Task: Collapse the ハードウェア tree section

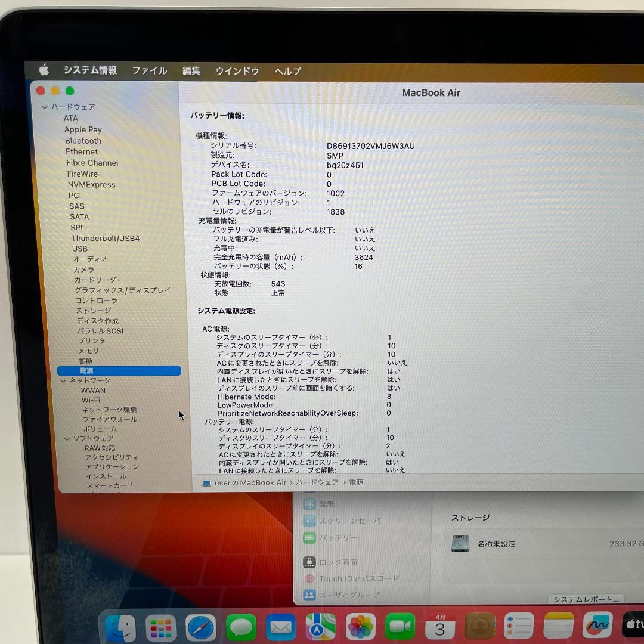Action: point(45,107)
